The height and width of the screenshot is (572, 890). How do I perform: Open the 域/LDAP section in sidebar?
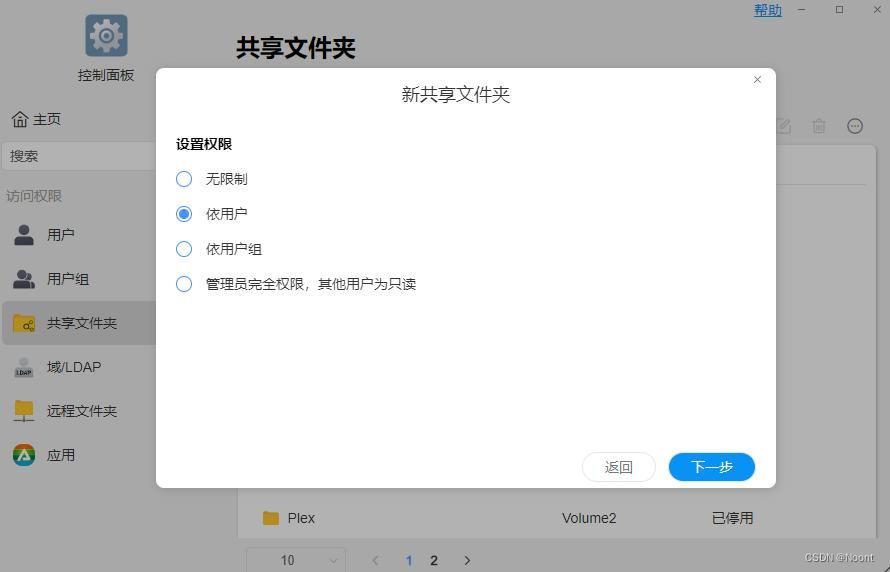pyautogui.click(x=73, y=367)
